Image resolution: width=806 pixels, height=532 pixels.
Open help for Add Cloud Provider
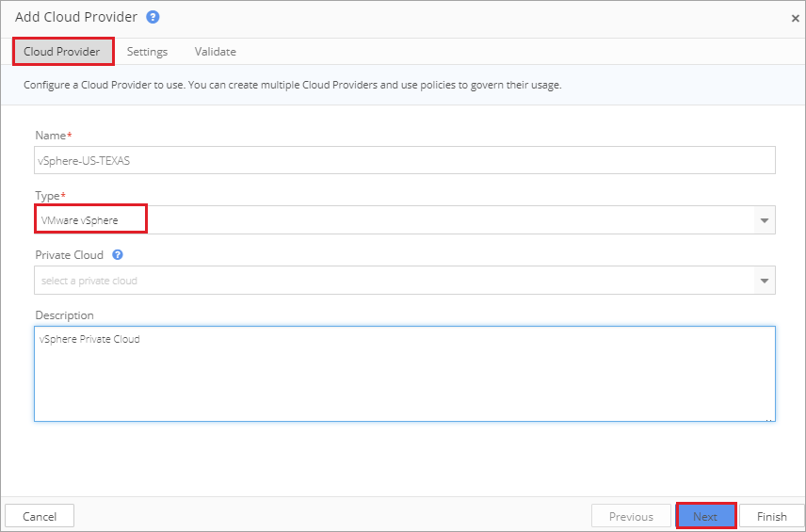click(x=153, y=17)
